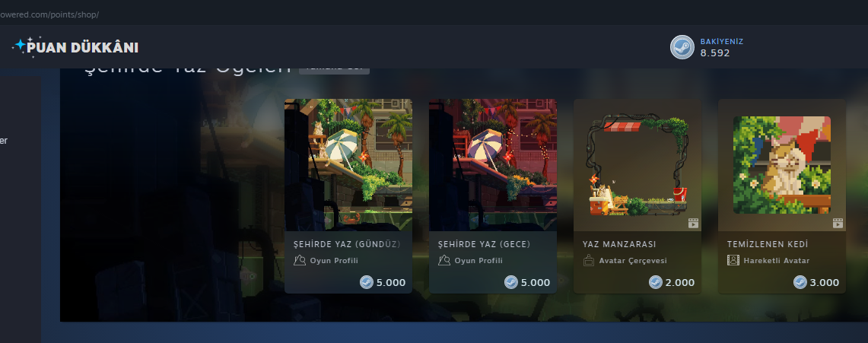
Task: Click the points coin icon next to 2.000
Action: coord(656,282)
